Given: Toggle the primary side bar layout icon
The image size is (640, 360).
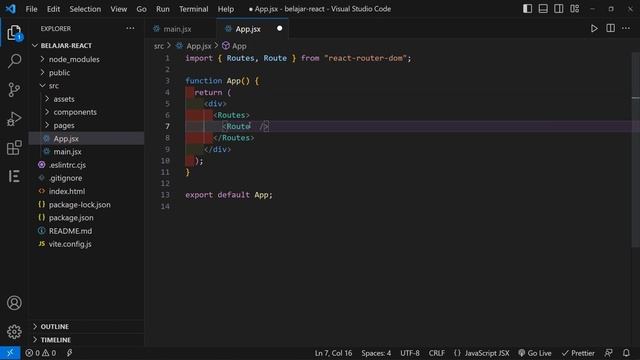Looking at the screenshot, I should tap(527, 9).
